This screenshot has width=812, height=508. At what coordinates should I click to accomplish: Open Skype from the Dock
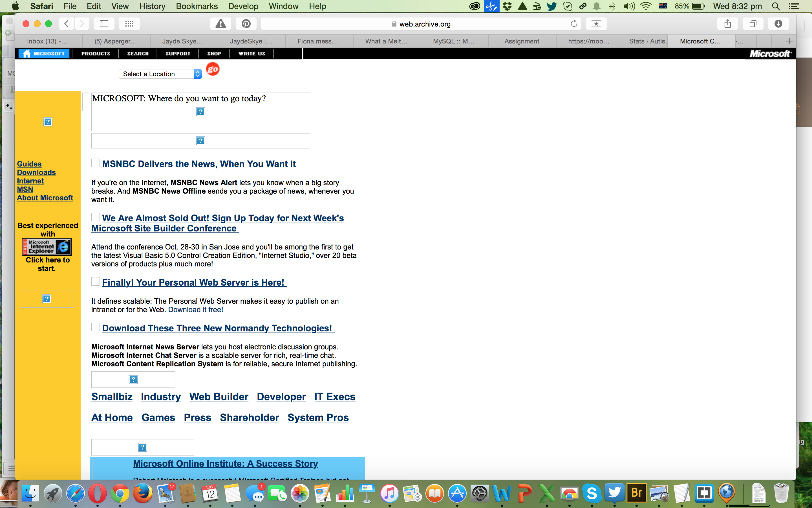[592, 493]
